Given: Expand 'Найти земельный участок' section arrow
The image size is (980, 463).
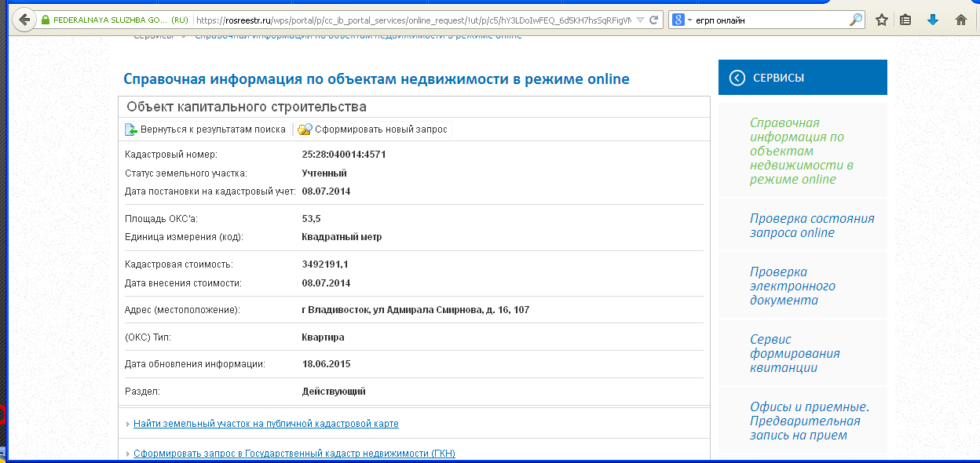Looking at the screenshot, I should click(x=128, y=425).
